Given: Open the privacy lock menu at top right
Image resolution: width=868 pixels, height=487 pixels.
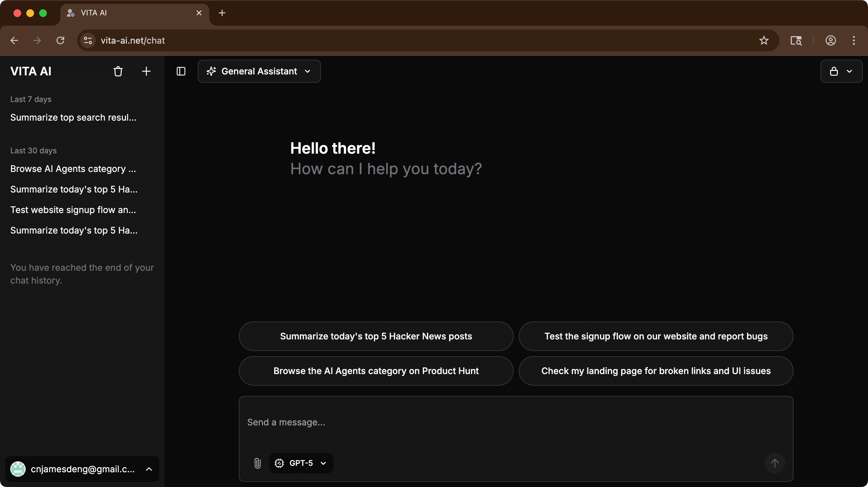Looking at the screenshot, I should point(841,71).
